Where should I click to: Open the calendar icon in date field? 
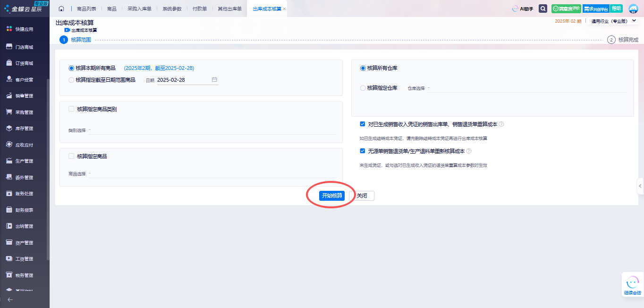214,80
